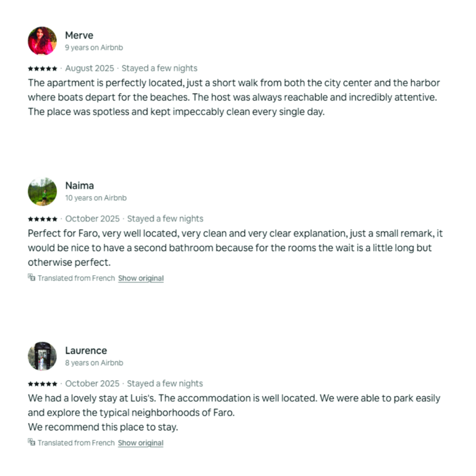This screenshot has width=476, height=476.
Task: Click "9 years on Airbnb" under Merve
Action: click(94, 48)
